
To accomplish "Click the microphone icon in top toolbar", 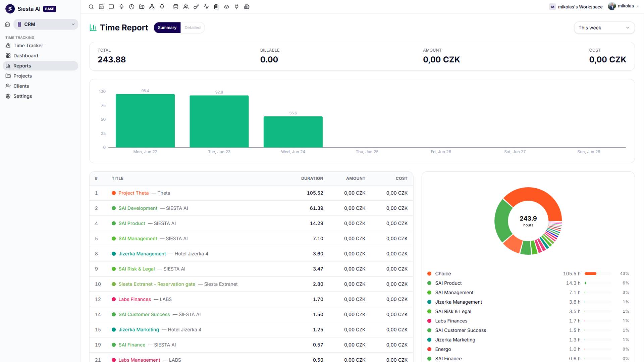I will (121, 7).
